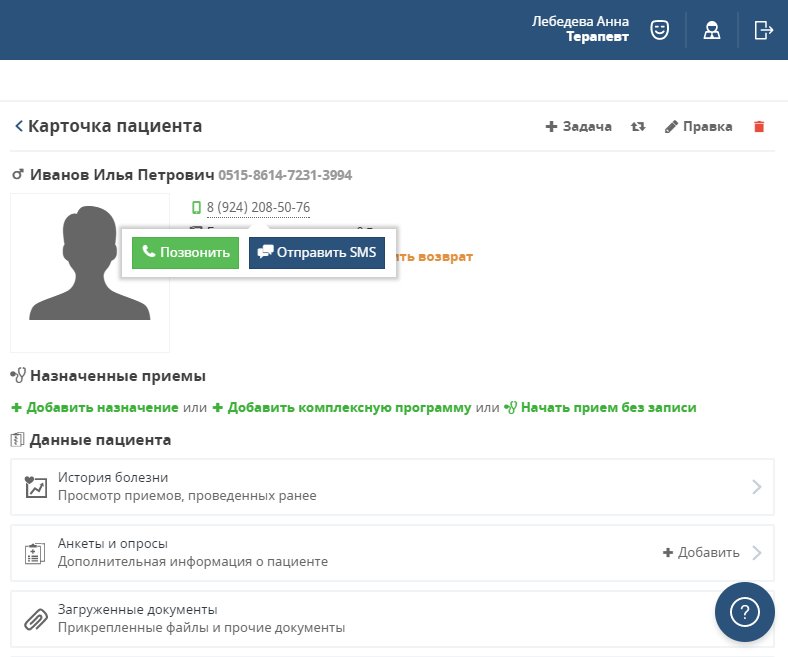Click Добавить комплексную программу link
The height and width of the screenshot is (657, 788).
click(x=341, y=408)
